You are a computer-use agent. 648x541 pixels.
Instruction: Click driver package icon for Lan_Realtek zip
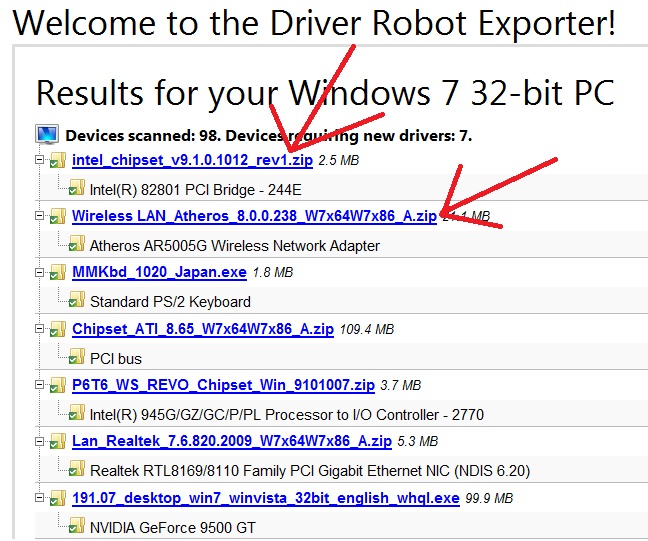(x=58, y=441)
